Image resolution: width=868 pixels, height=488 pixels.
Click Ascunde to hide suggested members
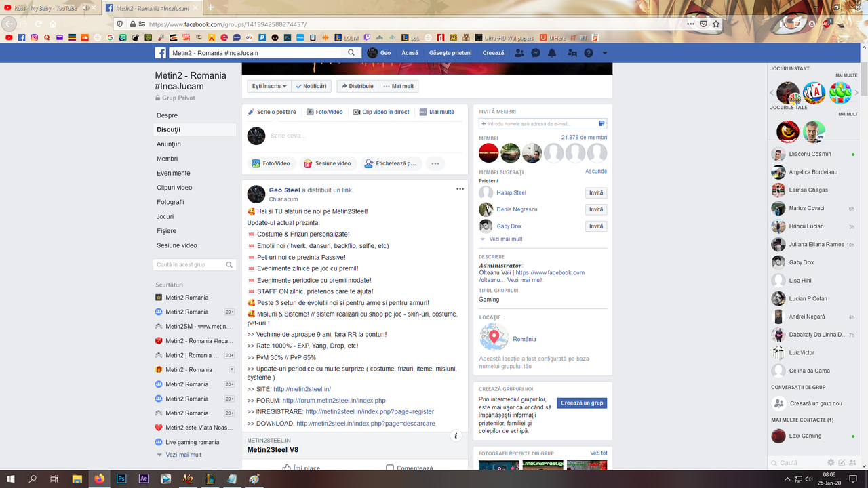coord(596,171)
